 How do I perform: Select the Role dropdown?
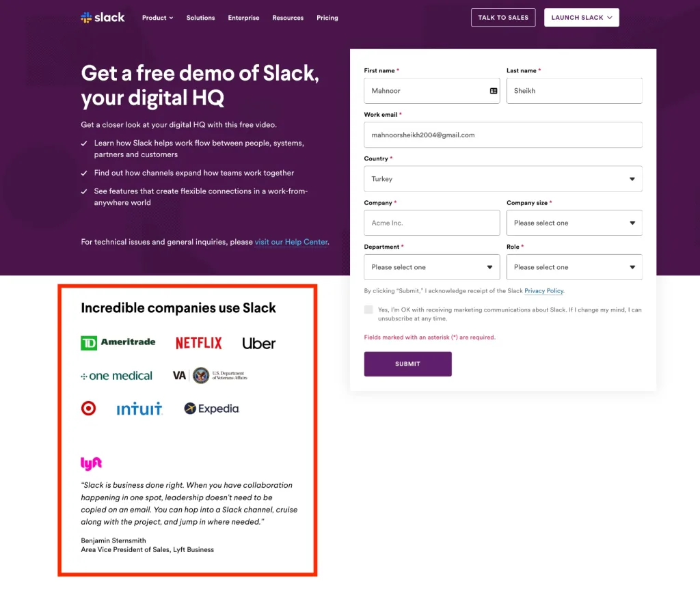point(574,266)
